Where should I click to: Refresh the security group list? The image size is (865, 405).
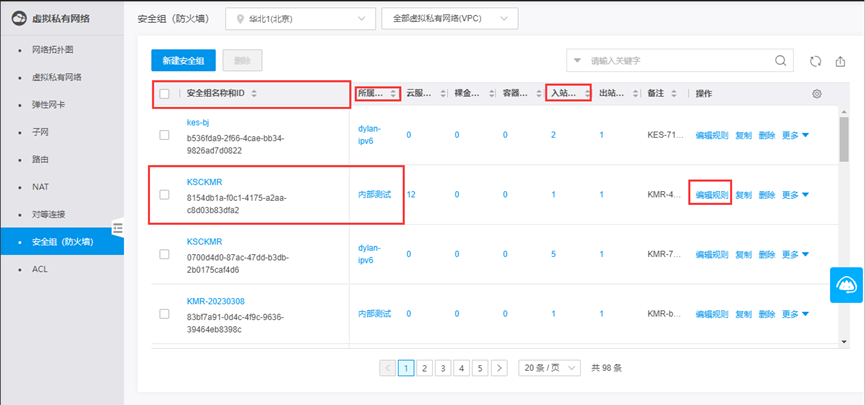[x=815, y=61]
